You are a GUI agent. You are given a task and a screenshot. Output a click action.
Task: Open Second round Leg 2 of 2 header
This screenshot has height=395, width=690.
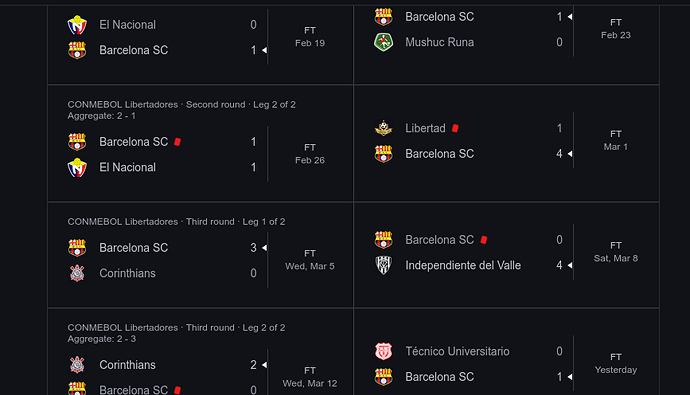pyautogui.click(x=181, y=105)
